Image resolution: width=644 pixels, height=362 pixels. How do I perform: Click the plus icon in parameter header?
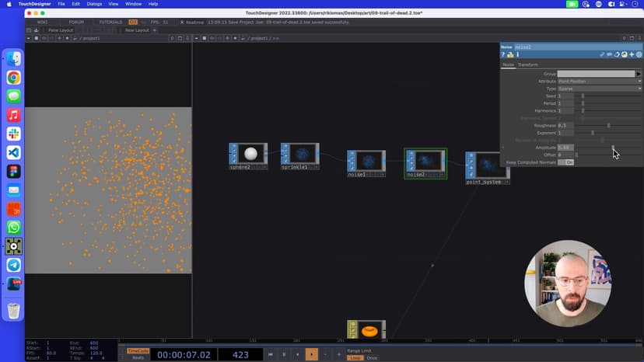[631, 54]
